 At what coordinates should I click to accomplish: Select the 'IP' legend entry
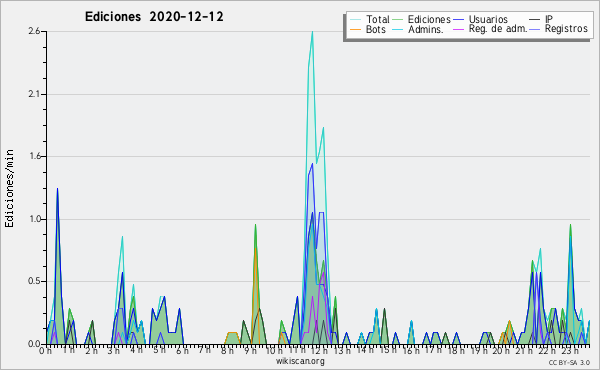pos(549,19)
